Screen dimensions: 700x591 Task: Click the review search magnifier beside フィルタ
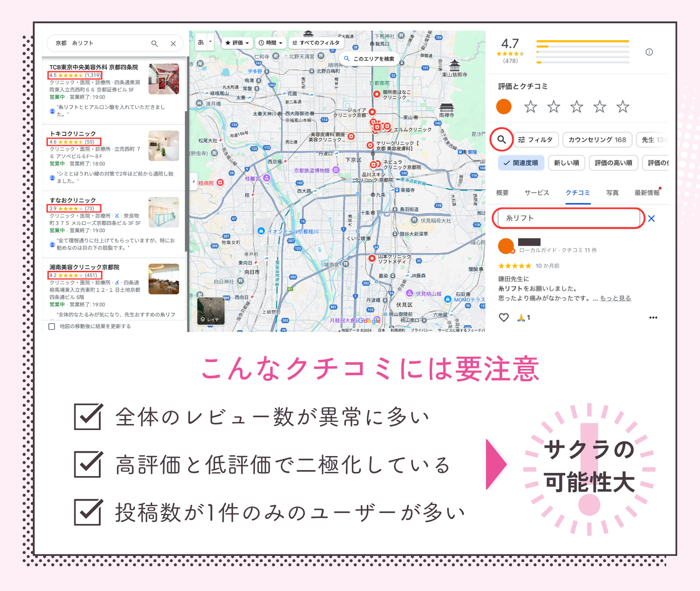[x=502, y=140]
